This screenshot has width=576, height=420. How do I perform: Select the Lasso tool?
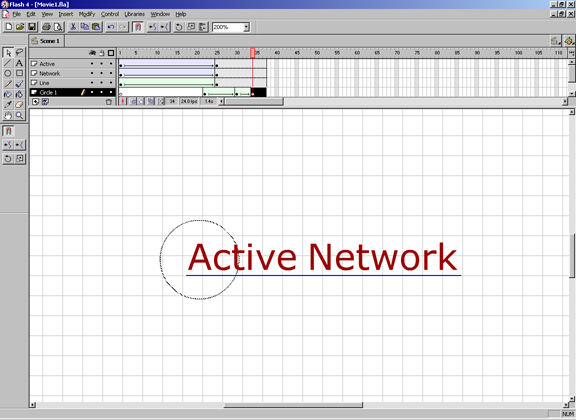click(x=19, y=53)
